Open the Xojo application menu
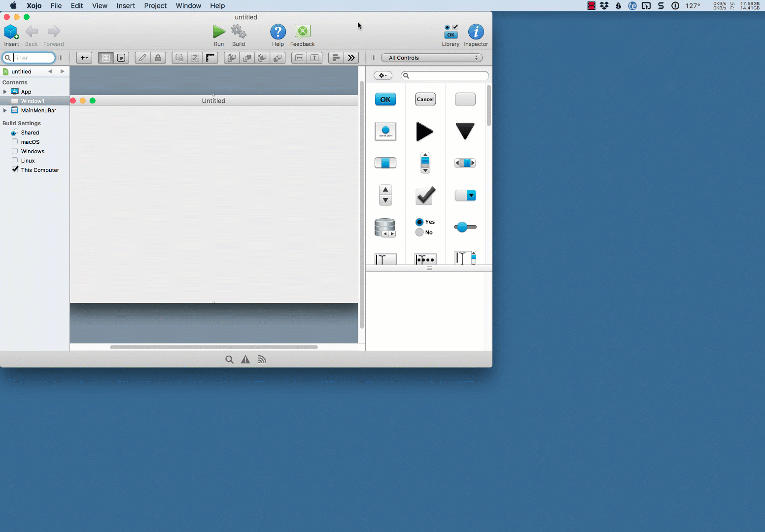765x532 pixels. click(x=34, y=6)
